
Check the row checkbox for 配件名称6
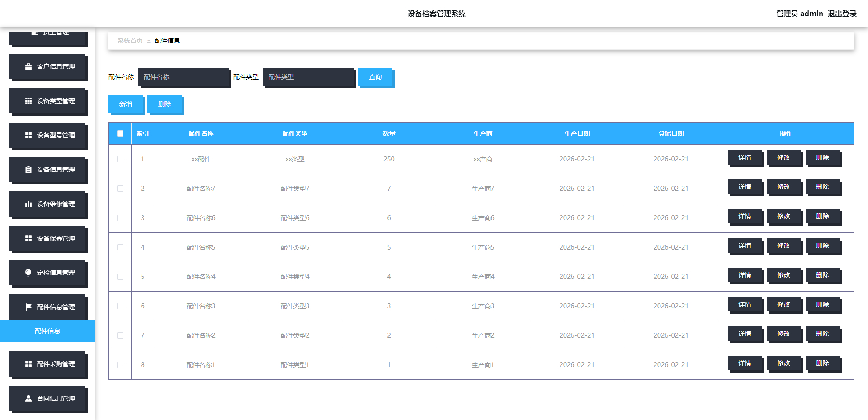[x=120, y=218]
